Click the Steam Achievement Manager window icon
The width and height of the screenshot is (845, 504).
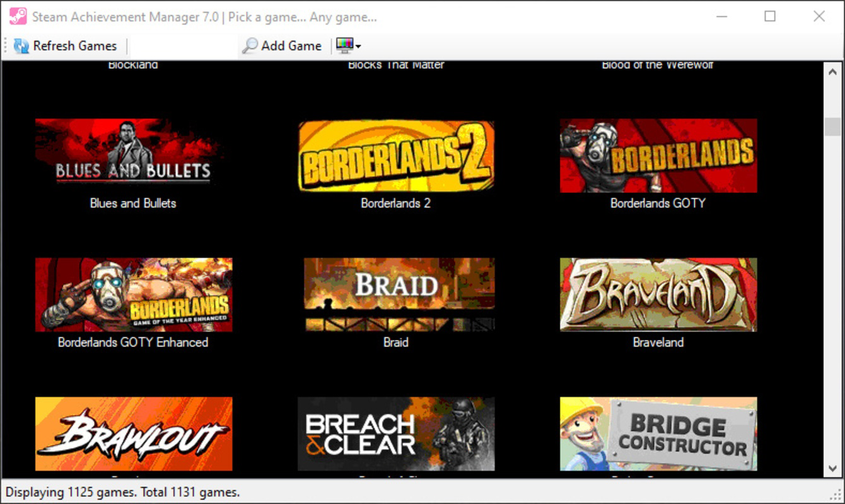[18, 16]
